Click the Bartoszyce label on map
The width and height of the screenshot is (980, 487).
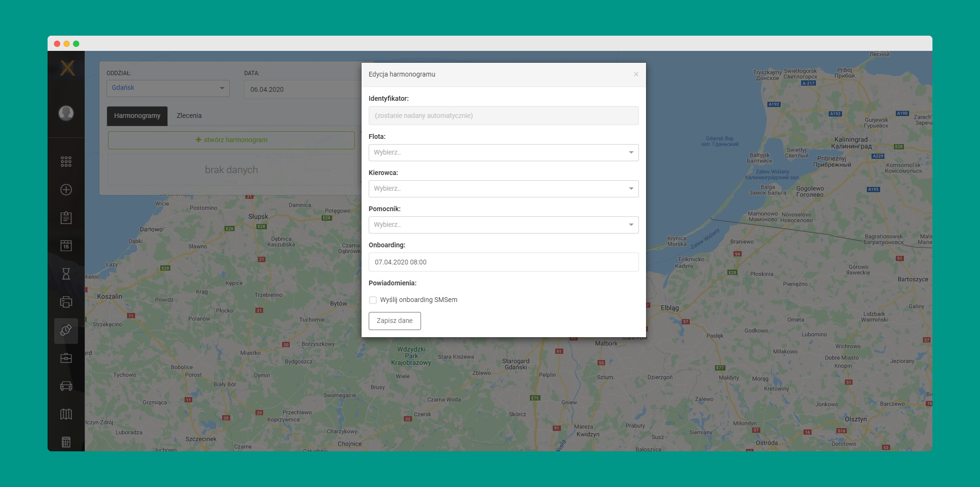pos(913,279)
